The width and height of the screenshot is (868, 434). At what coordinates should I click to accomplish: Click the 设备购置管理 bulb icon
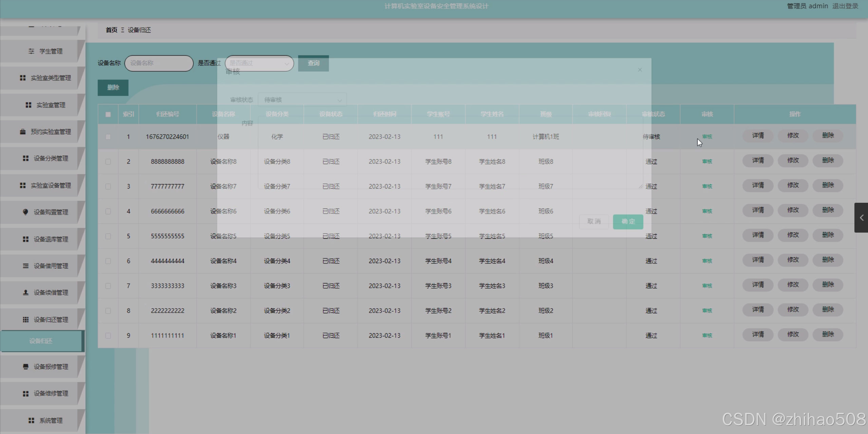(25, 212)
